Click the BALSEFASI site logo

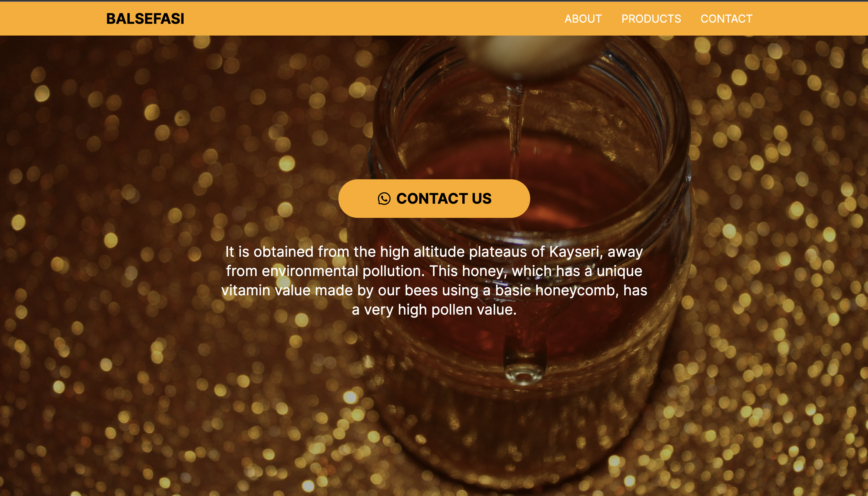click(x=145, y=19)
